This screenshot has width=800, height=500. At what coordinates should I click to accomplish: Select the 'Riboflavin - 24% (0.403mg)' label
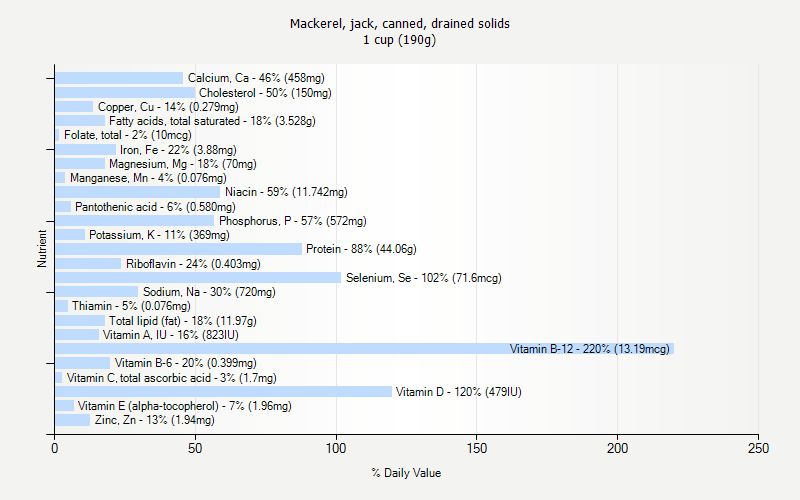click(x=193, y=264)
